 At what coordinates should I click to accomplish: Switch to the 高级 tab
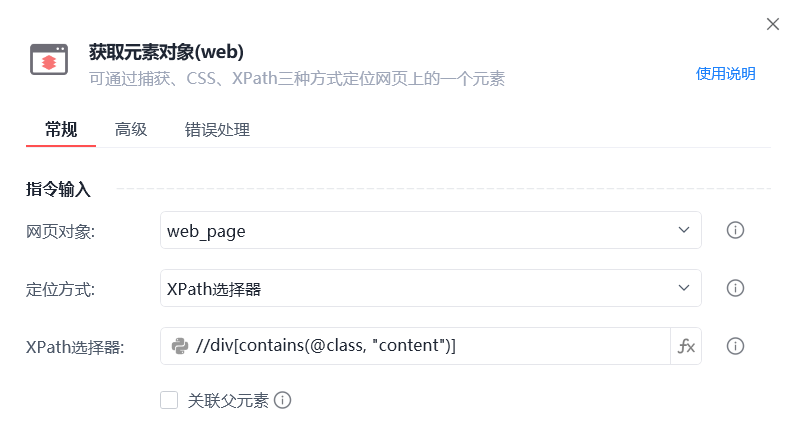[x=131, y=129]
